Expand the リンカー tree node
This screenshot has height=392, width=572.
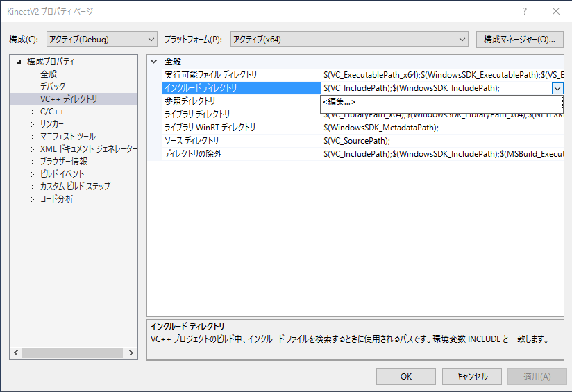pyautogui.click(x=32, y=124)
